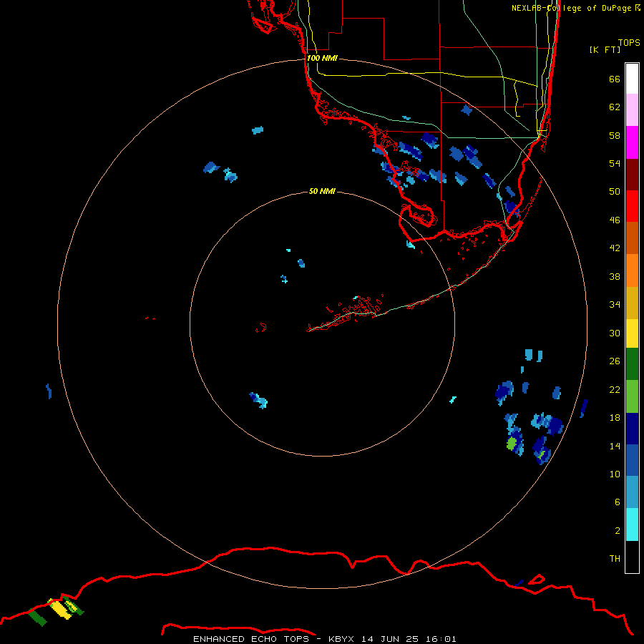Click the light pink 62 kft legend swatch
Screen dimensions: 644x644
click(632, 110)
